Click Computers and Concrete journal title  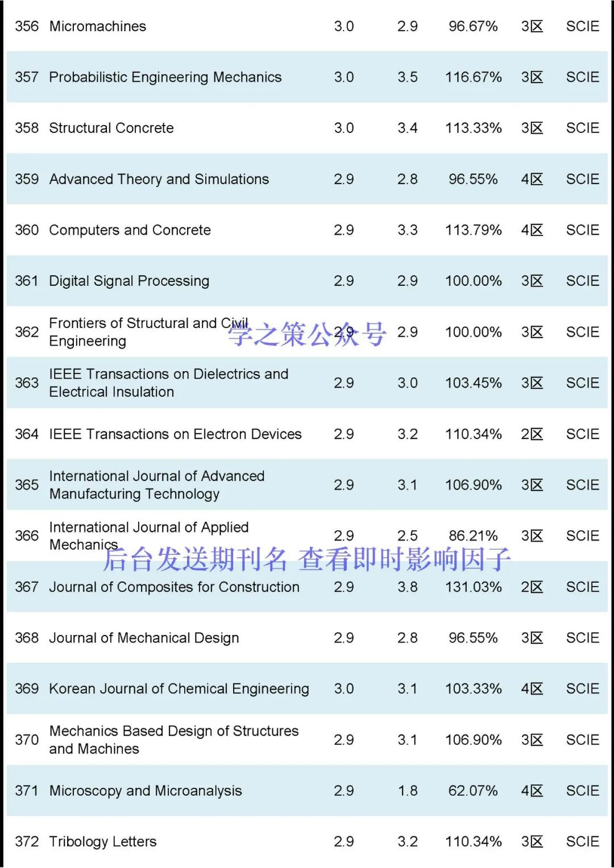(130, 230)
